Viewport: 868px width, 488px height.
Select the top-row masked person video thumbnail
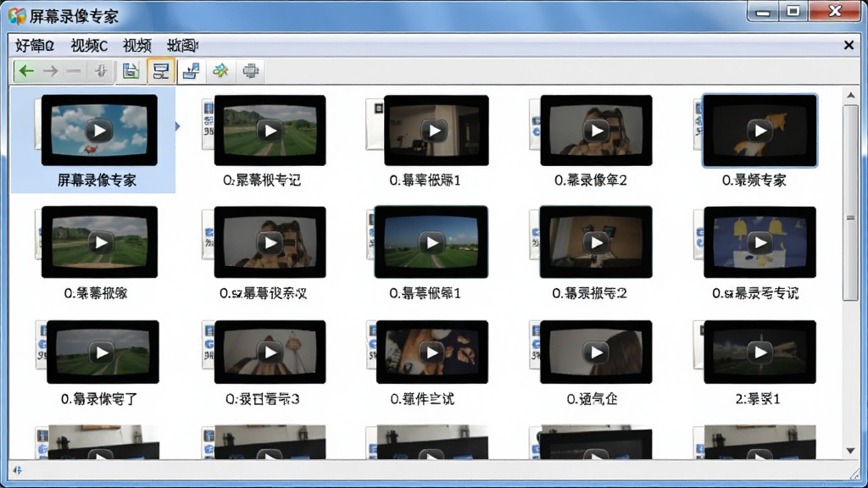click(x=596, y=130)
